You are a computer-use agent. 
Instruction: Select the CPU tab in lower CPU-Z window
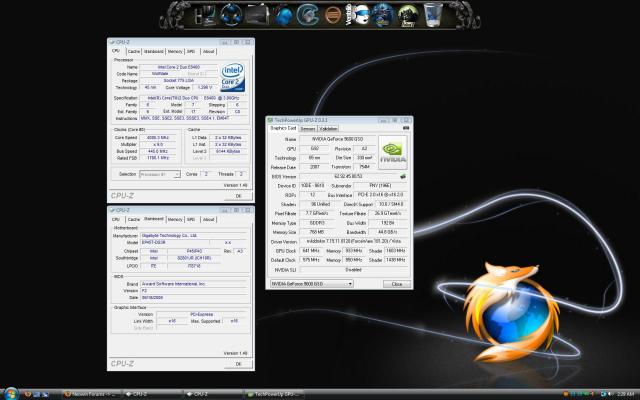[x=116, y=220]
